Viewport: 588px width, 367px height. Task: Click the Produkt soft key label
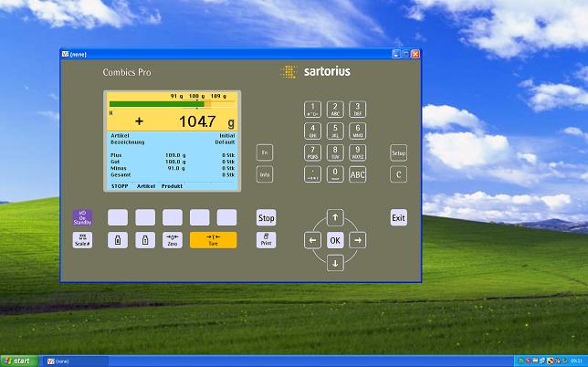(172, 186)
